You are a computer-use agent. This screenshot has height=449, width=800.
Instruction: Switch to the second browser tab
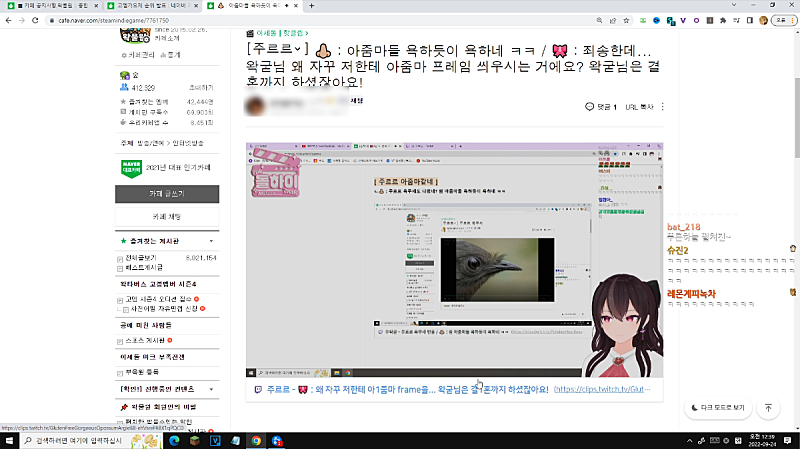coord(135,5)
